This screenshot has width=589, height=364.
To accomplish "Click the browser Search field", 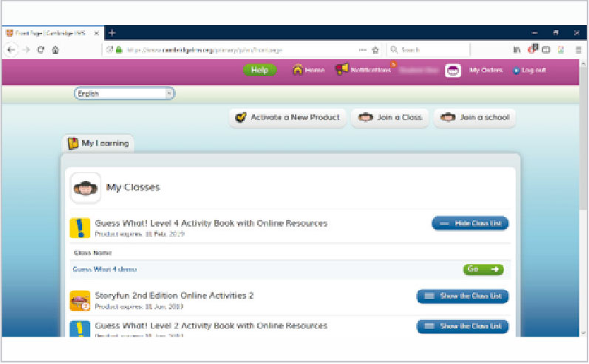I will click(429, 49).
